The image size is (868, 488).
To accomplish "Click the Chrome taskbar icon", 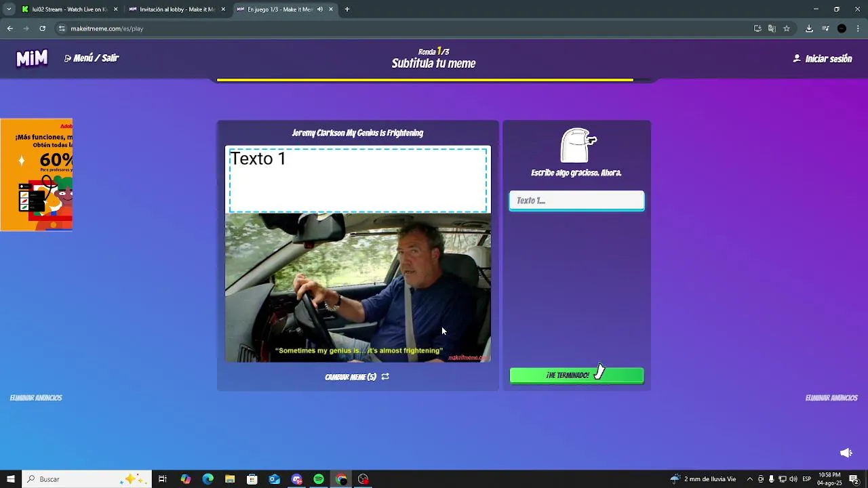I will [341, 479].
